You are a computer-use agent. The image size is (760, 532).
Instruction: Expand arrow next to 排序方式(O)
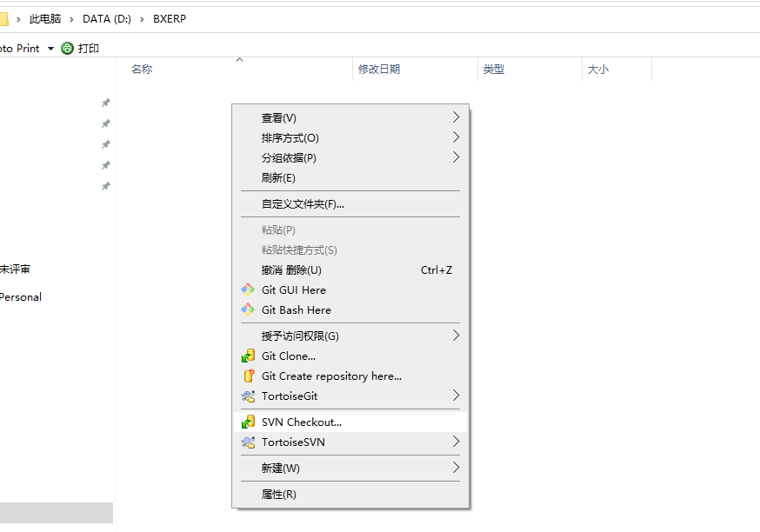[456, 137]
